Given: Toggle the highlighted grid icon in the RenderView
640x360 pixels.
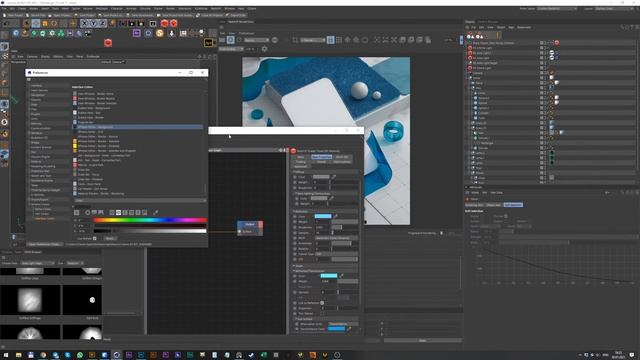Looking at the screenshot, I should coord(331,40).
